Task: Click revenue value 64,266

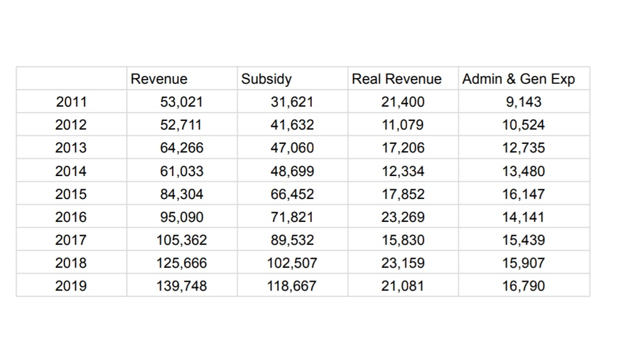Action: 182,147
